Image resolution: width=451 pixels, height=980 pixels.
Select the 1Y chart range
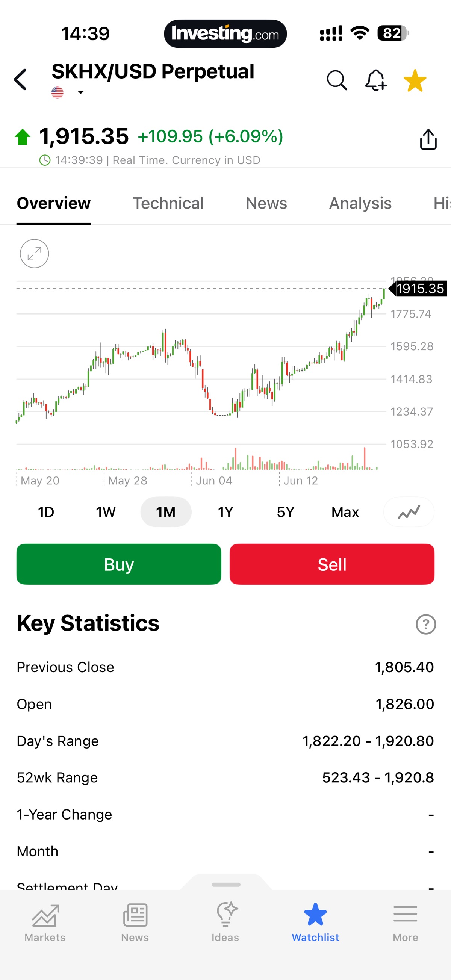click(x=225, y=512)
